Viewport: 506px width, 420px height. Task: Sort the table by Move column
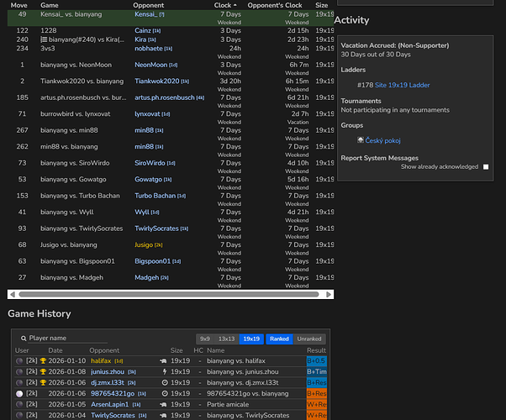[18, 4]
